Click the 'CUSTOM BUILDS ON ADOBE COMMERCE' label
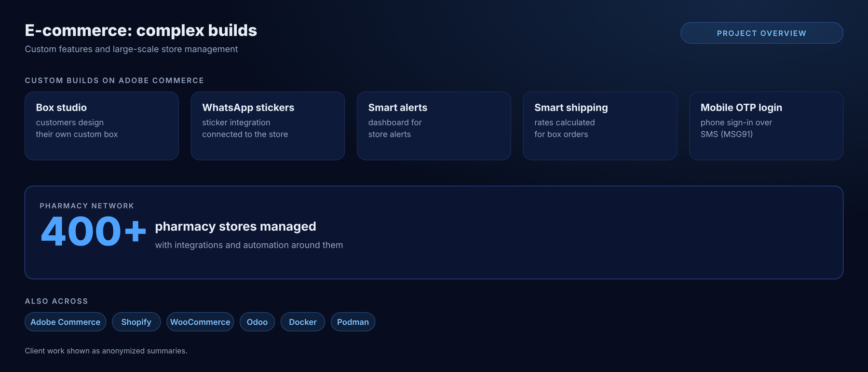 pyautogui.click(x=114, y=81)
